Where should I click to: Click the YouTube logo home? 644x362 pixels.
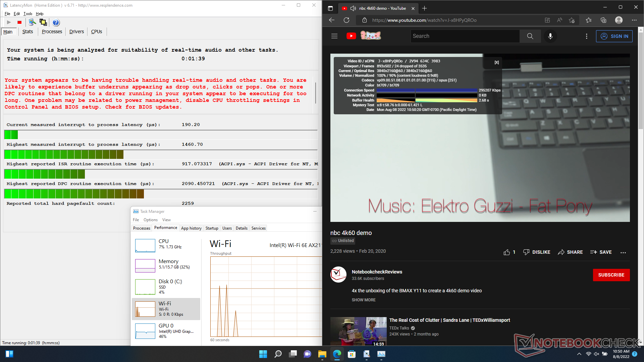pos(364,36)
